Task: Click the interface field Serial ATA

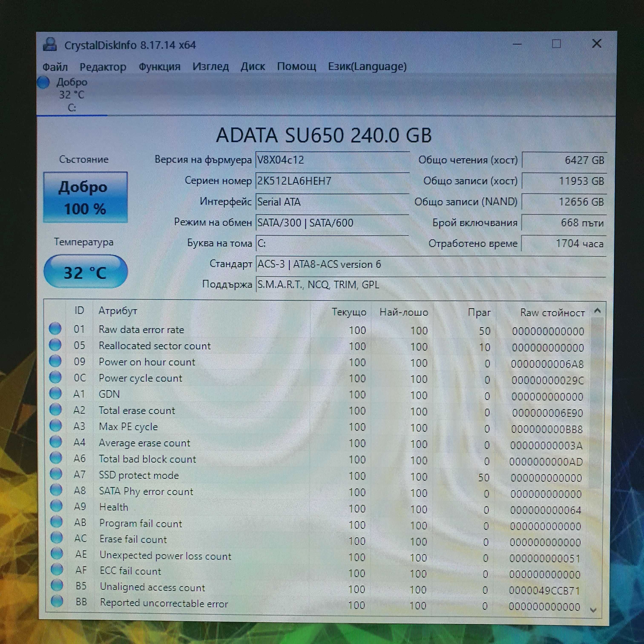Action: (x=332, y=202)
